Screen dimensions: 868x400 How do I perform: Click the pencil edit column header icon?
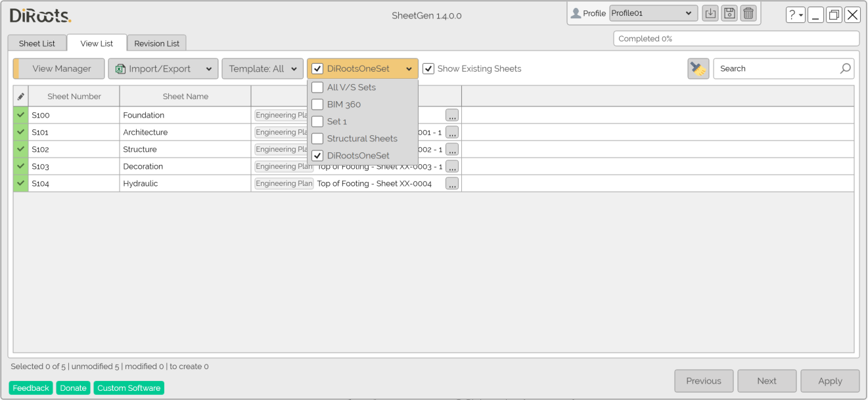[x=21, y=97]
